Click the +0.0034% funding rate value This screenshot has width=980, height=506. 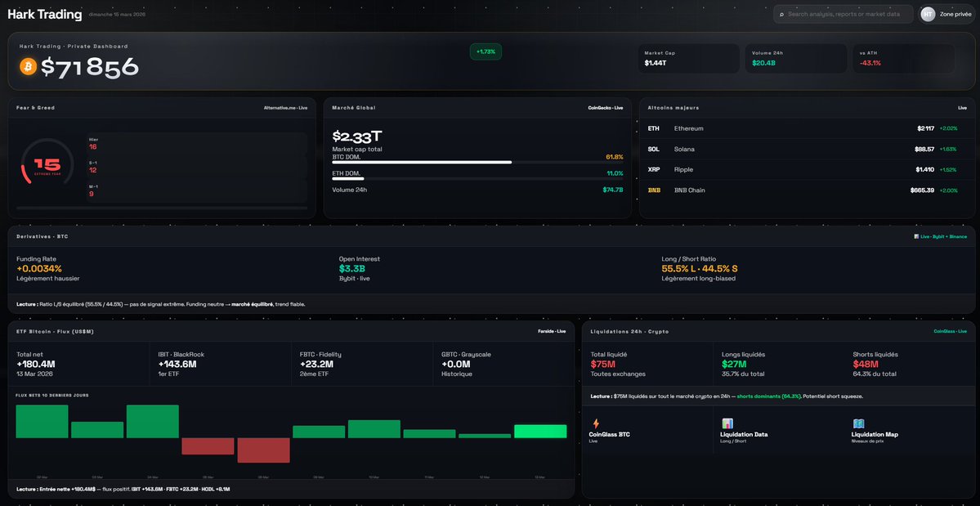[38, 269]
